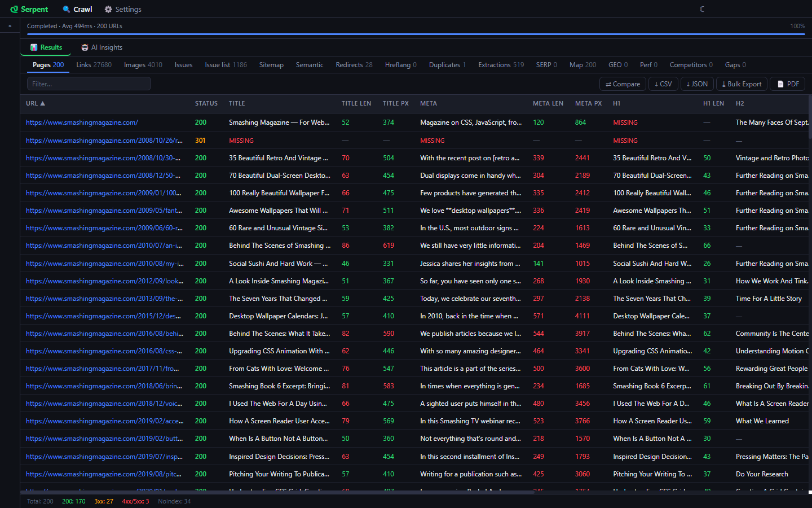Open the Gaps tab
Viewport: 812px width, 508px height.
pos(735,65)
